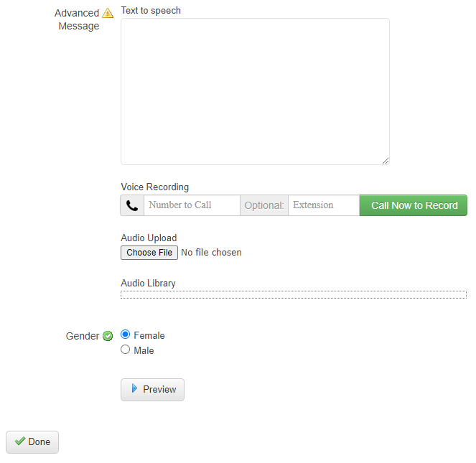Open the Choose File upload dialog

pyautogui.click(x=149, y=253)
